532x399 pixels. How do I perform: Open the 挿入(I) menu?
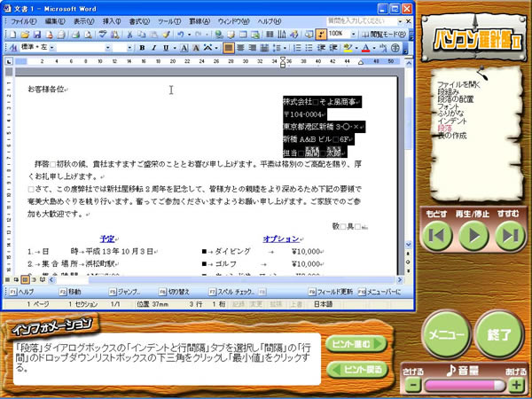[112, 21]
